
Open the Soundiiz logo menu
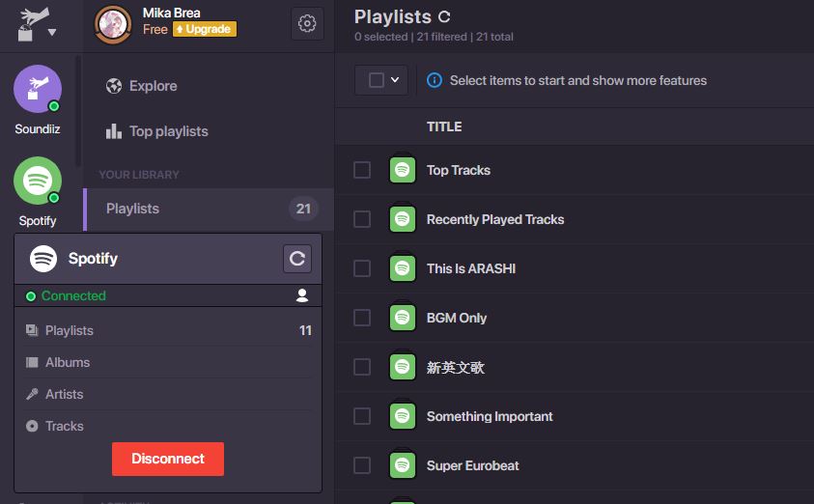(x=34, y=24)
